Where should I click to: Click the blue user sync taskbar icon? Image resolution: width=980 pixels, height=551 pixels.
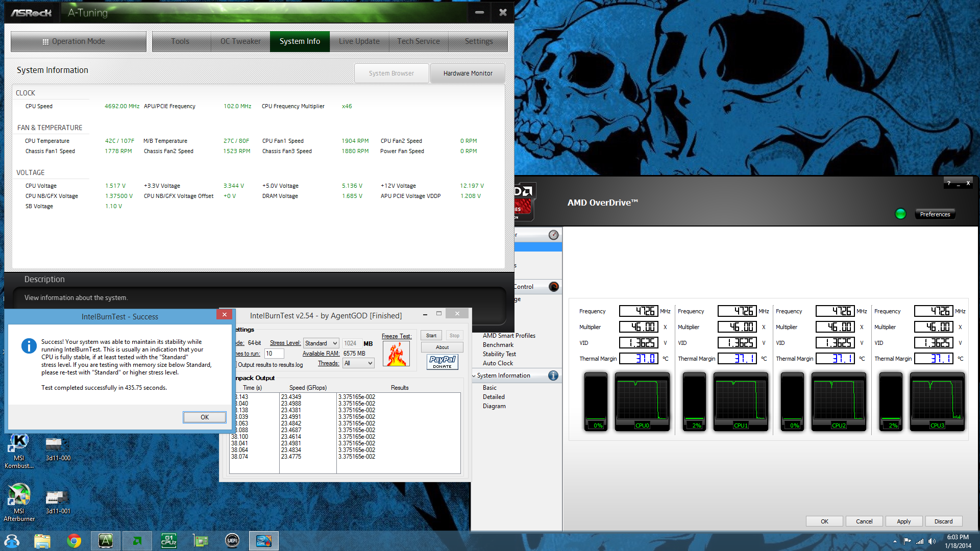(x=11, y=541)
